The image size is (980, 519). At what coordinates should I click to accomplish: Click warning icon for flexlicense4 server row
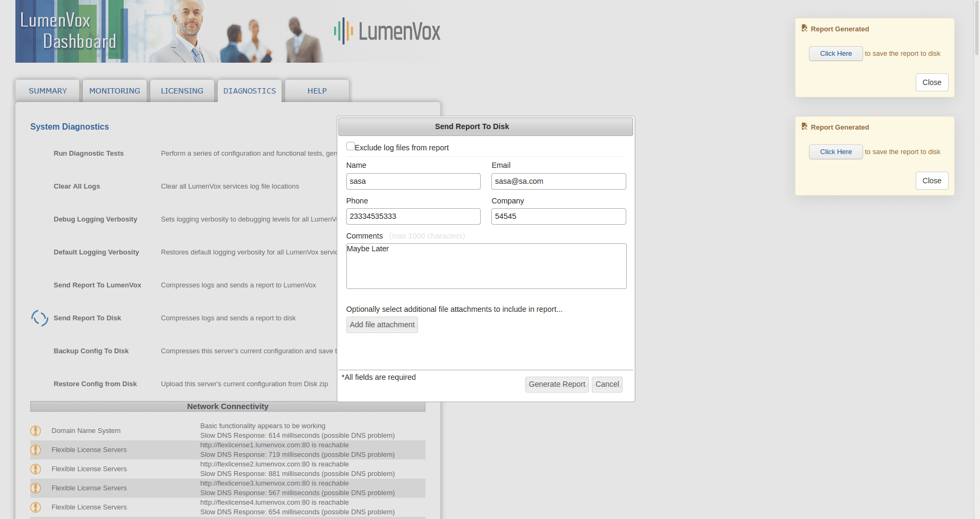pos(36,507)
